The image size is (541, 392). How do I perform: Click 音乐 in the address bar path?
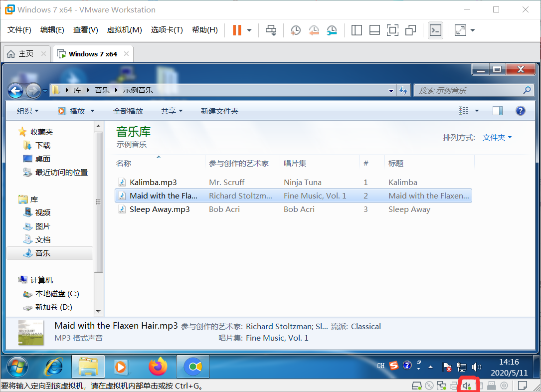tap(102, 90)
